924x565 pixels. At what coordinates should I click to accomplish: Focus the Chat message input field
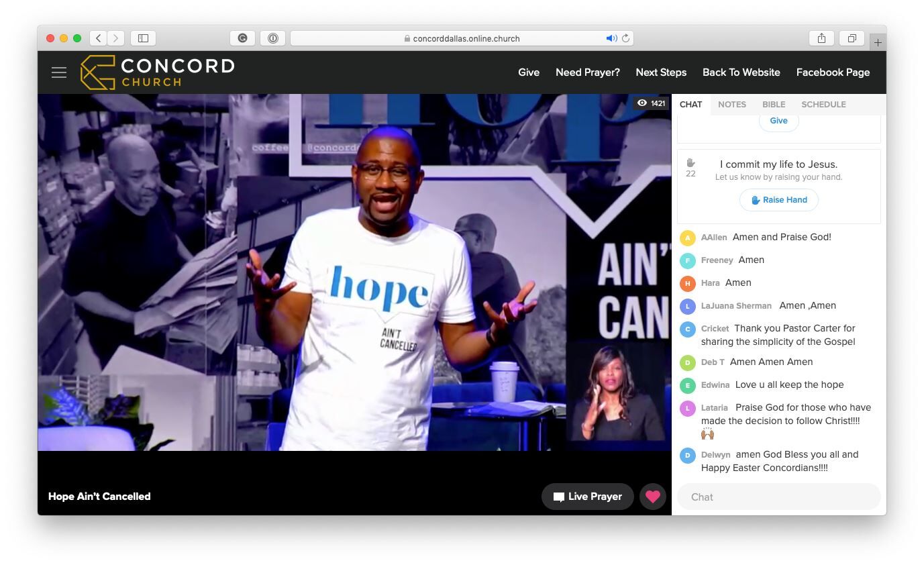778,497
